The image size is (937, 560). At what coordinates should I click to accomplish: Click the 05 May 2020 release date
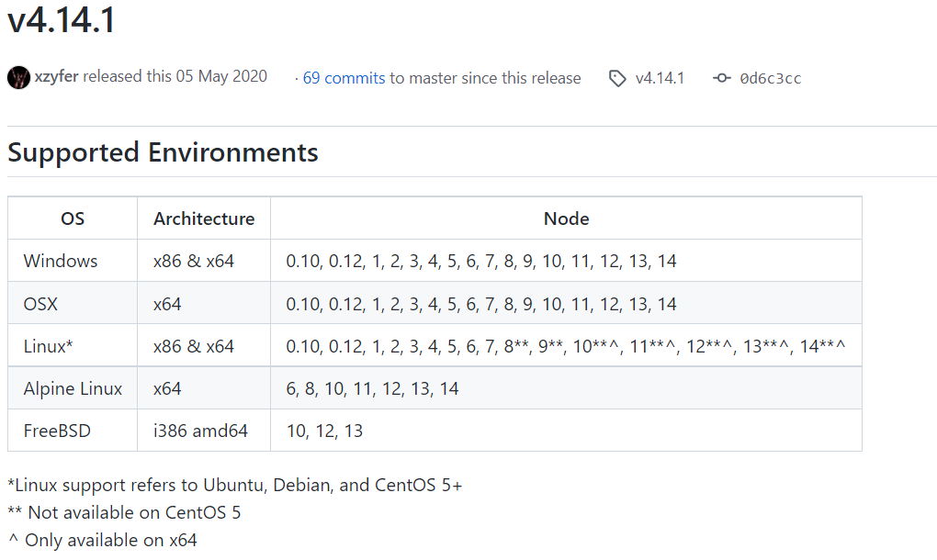(x=221, y=77)
